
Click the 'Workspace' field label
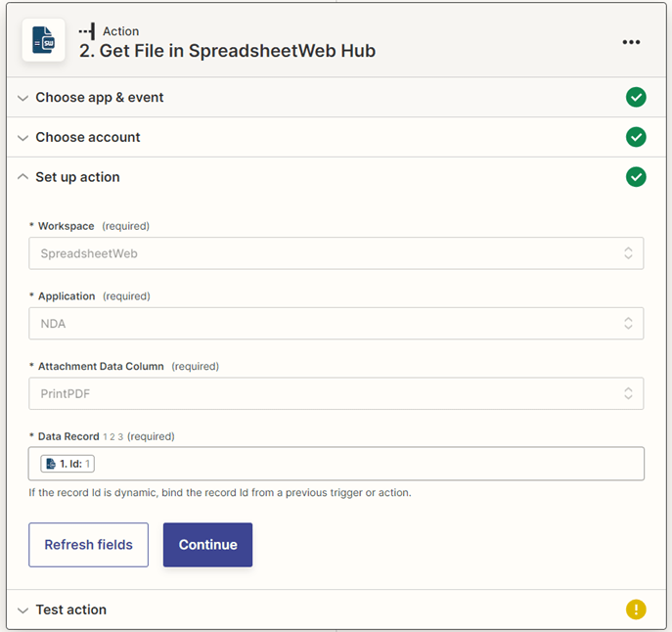(66, 226)
